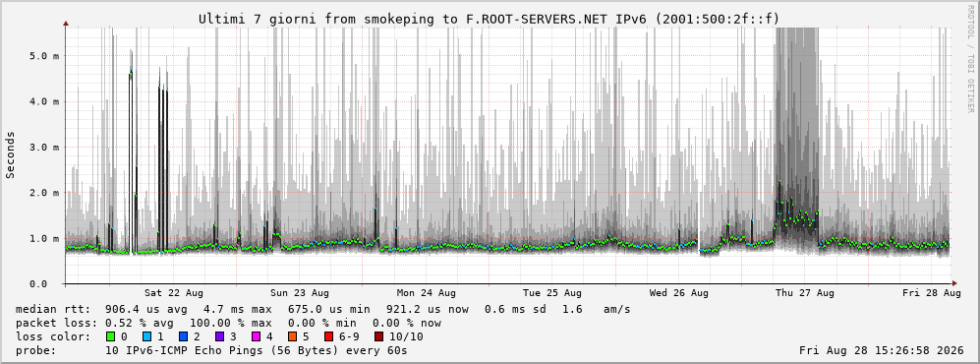Click the orange loss color 5 swatch
Image resolution: width=980 pixels, height=364 pixels.
[292, 336]
